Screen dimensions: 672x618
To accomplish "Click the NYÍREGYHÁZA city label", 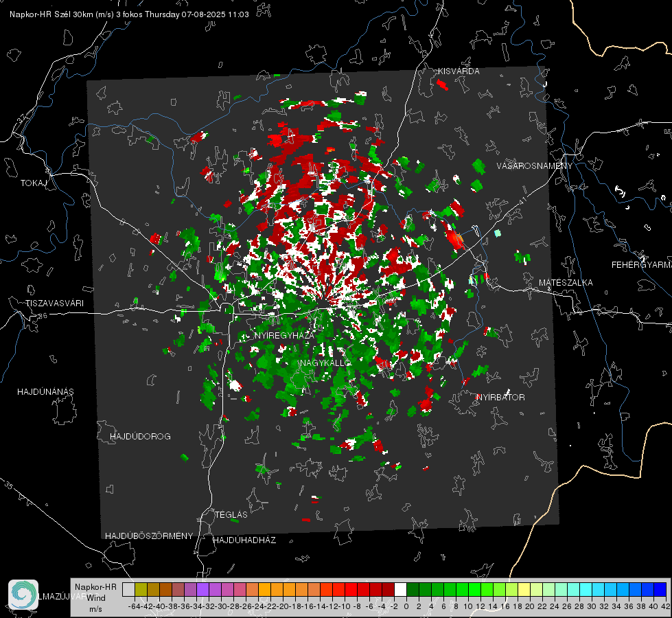I will 284,335.
